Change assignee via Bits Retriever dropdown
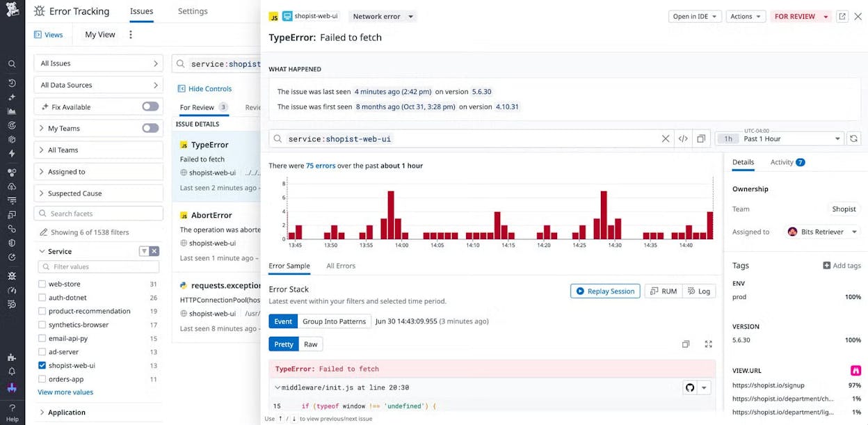 pyautogui.click(x=823, y=232)
